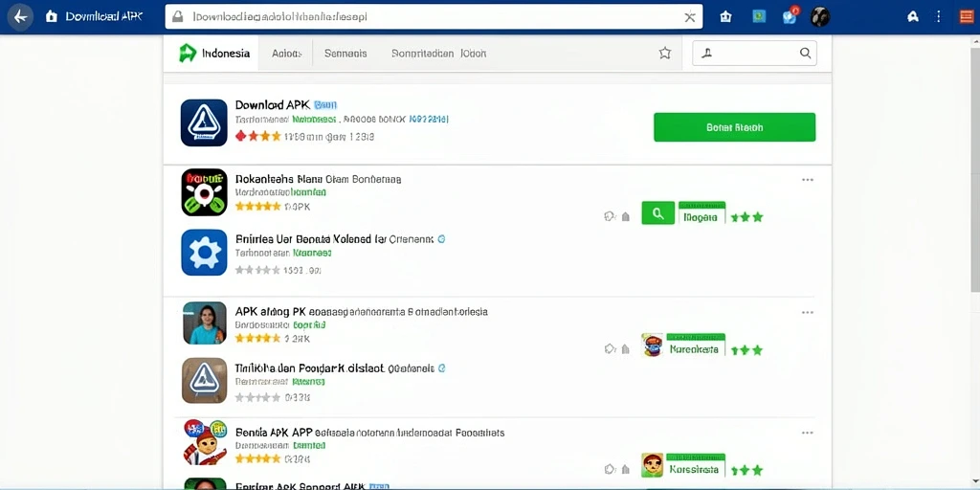
Task: Click the magnifier icon in the search box
Action: 806,54
